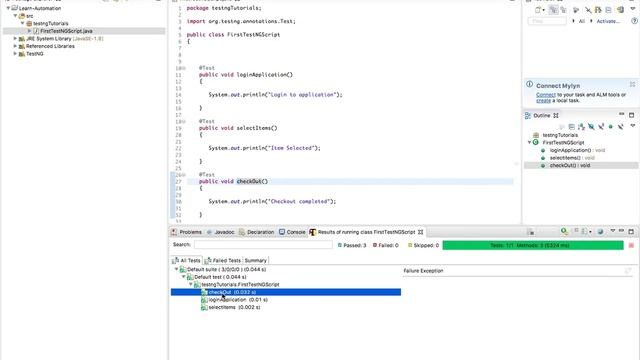Click the New Task icon in Task List

538,10
